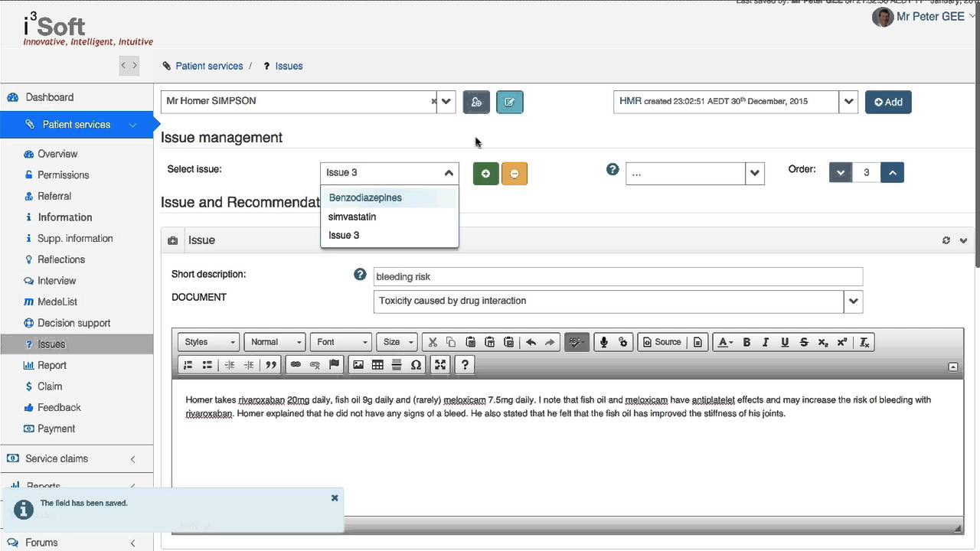Click the help icon beside Short description
This screenshot has height=551, width=980.
click(x=360, y=274)
